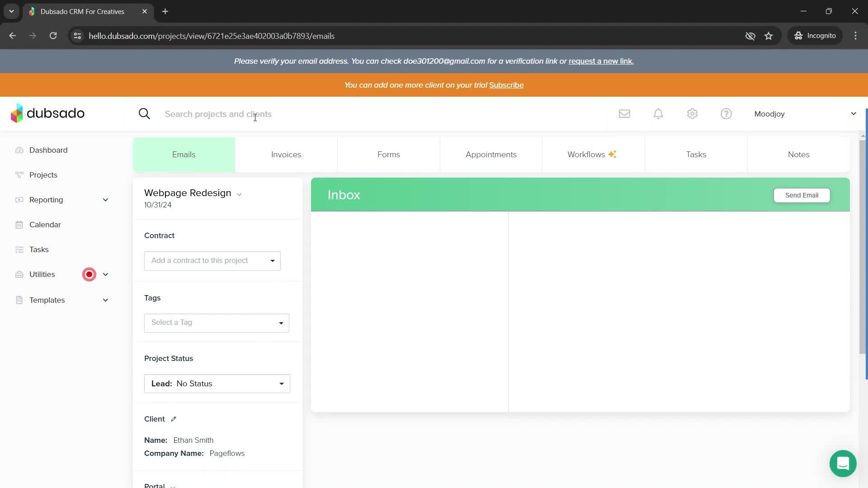Click the eye-slash tracking icon in address bar
The width and height of the screenshot is (868, 488).
pyautogui.click(x=750, y=36)
